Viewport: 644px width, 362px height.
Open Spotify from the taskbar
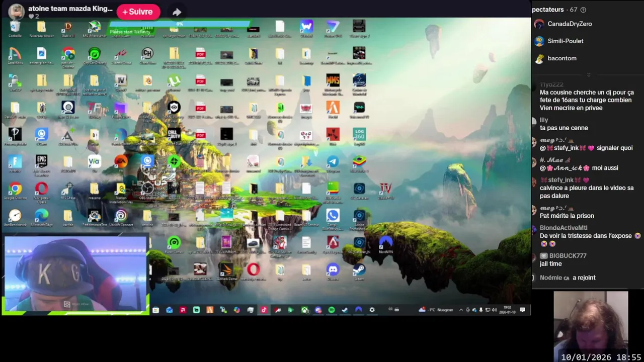(x=332, y=310)
